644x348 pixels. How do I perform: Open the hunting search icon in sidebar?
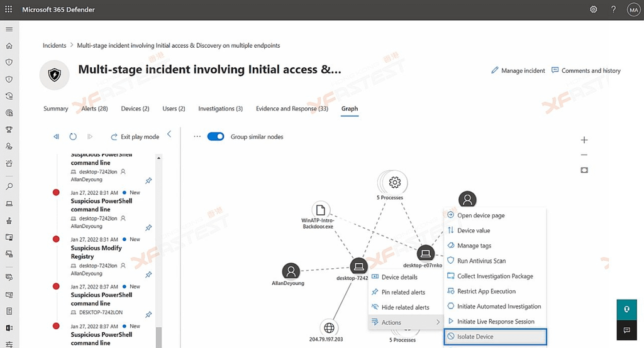9,187
